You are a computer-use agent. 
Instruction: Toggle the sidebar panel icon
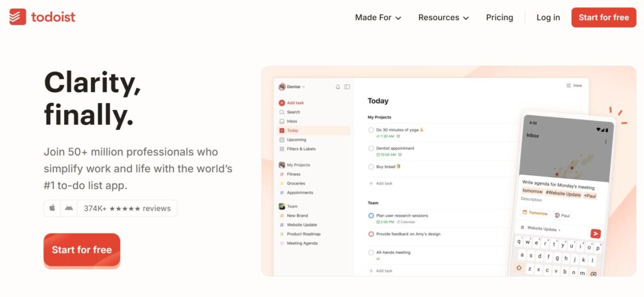click(x=347, y=87)
